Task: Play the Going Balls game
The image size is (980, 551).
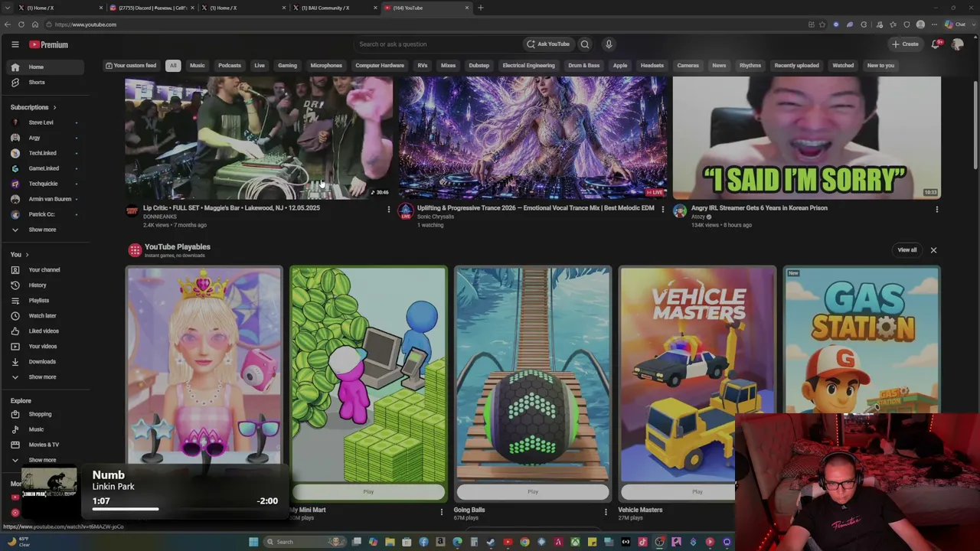Action: click(533, 491)
